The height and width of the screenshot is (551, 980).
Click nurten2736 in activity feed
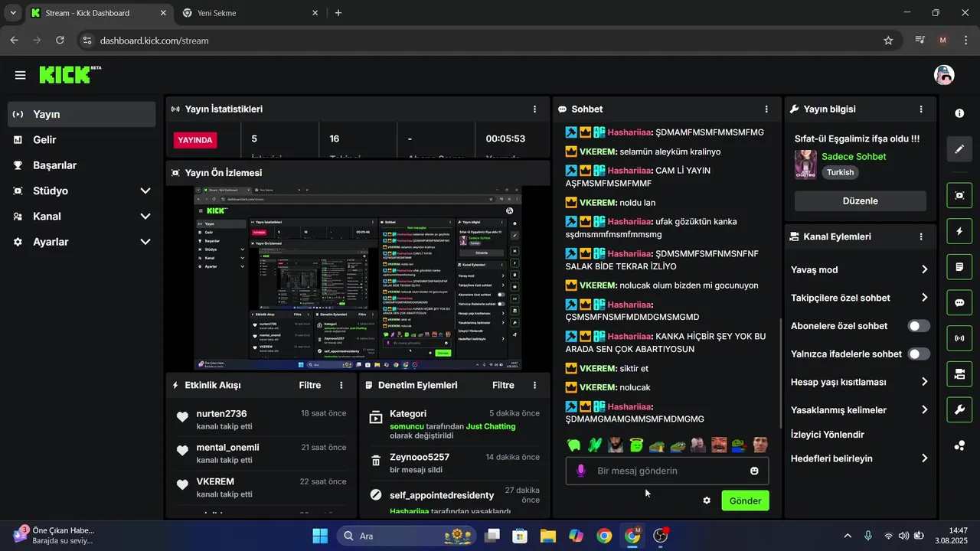[221, 413]
